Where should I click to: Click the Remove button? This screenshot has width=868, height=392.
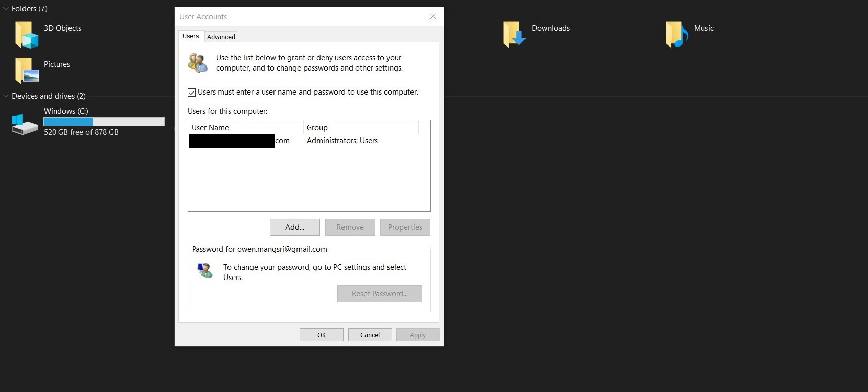point(350,227)
